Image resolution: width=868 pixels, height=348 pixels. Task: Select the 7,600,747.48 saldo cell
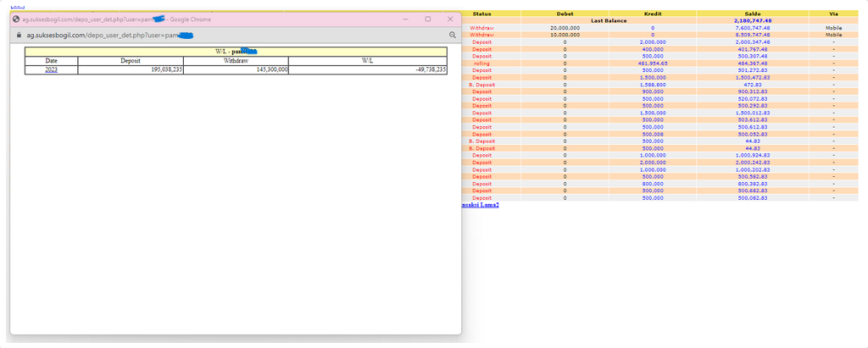pyautogui.click(x=753, y=28)
